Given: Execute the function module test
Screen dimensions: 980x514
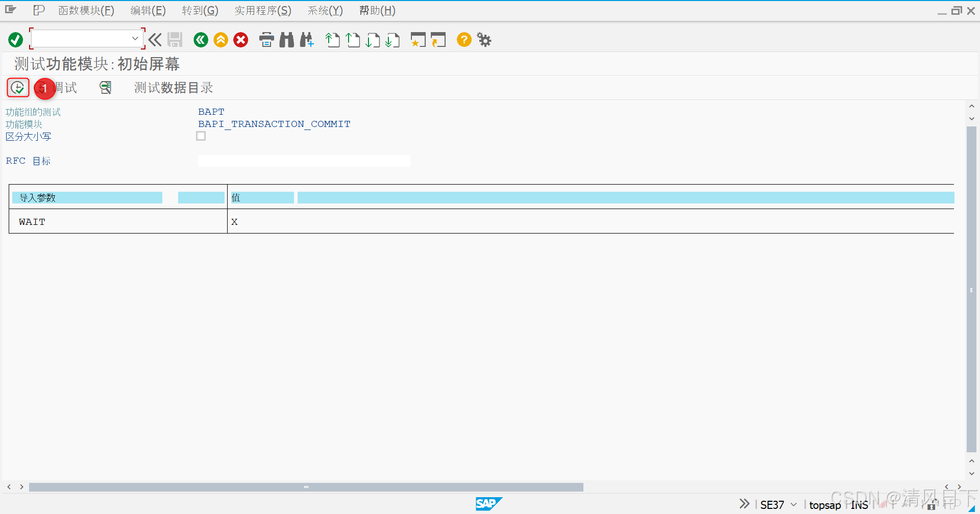Looking at the screenshot, I should (17, 87).
